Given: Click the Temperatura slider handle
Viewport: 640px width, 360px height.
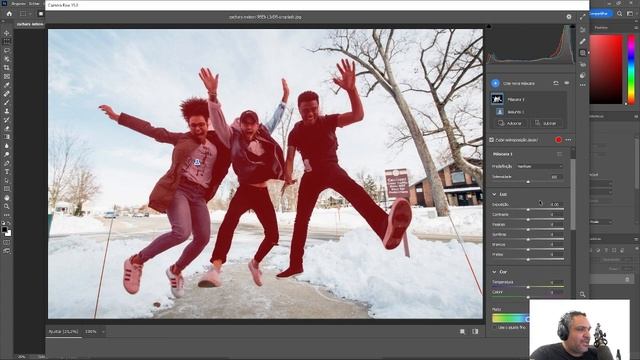Looking at the screenshot, I should point(528,287).
